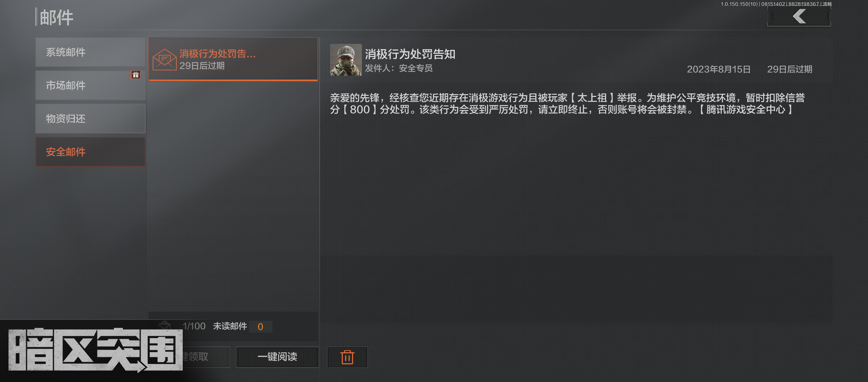The height and width of the screenshot is (382, 868).
Task: Click the 一键阅读 button
Action: pyautogui.click(x=277, y=357)
